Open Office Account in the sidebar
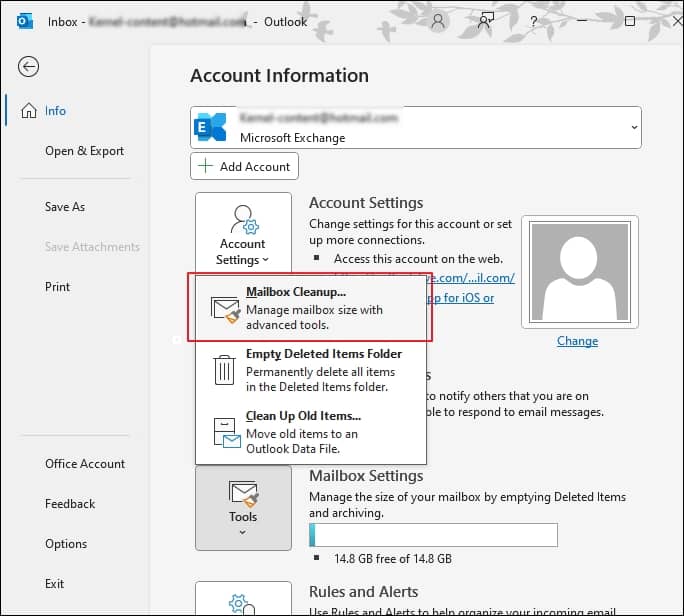The height and width of the screenshot is (616, 684). tap(85, 464)
